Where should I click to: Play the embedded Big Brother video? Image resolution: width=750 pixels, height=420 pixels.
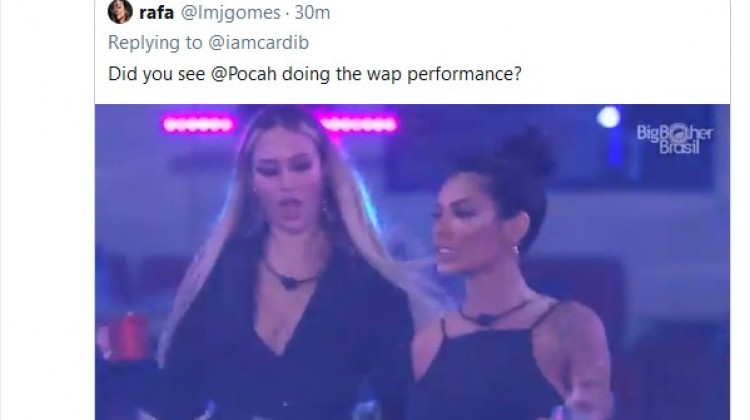tap(412, 262)
